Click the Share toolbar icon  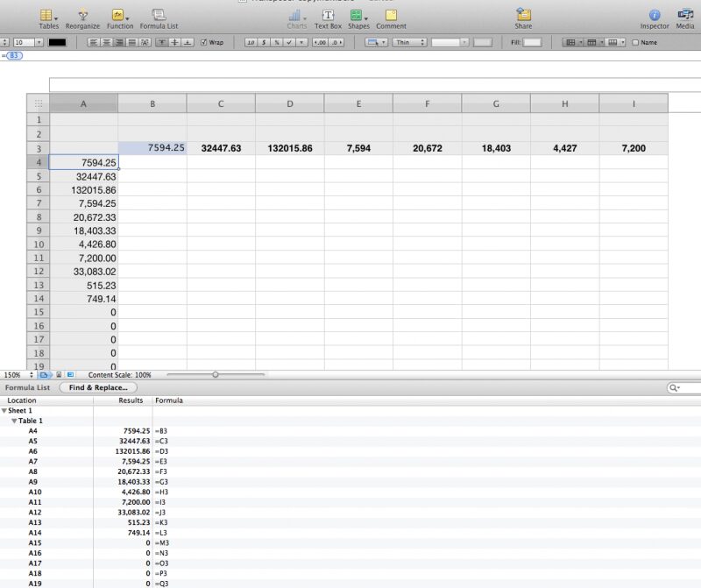tap(523, 16)
